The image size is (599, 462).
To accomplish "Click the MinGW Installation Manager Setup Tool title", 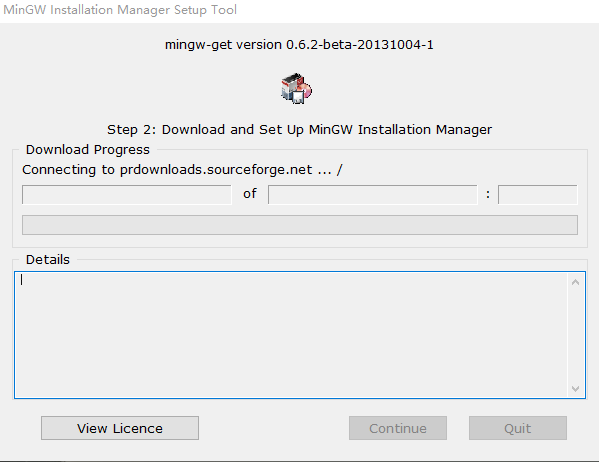I will point(120,10).
